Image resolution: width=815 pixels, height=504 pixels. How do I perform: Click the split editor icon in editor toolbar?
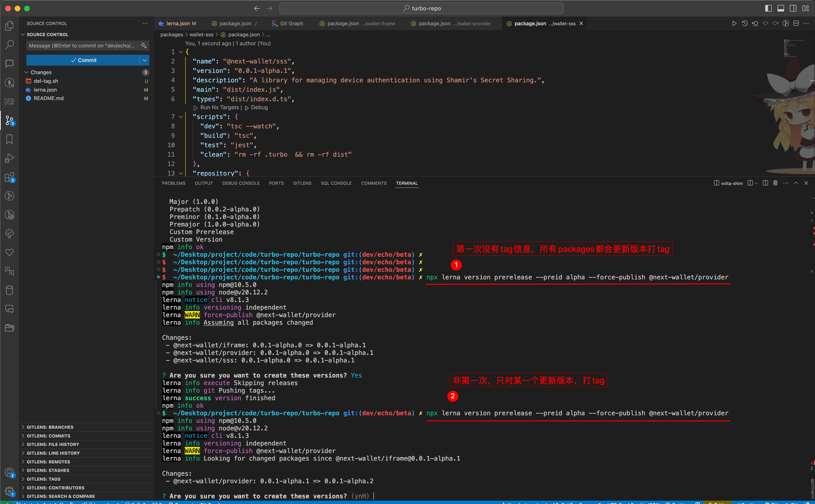tap(796, 23)
